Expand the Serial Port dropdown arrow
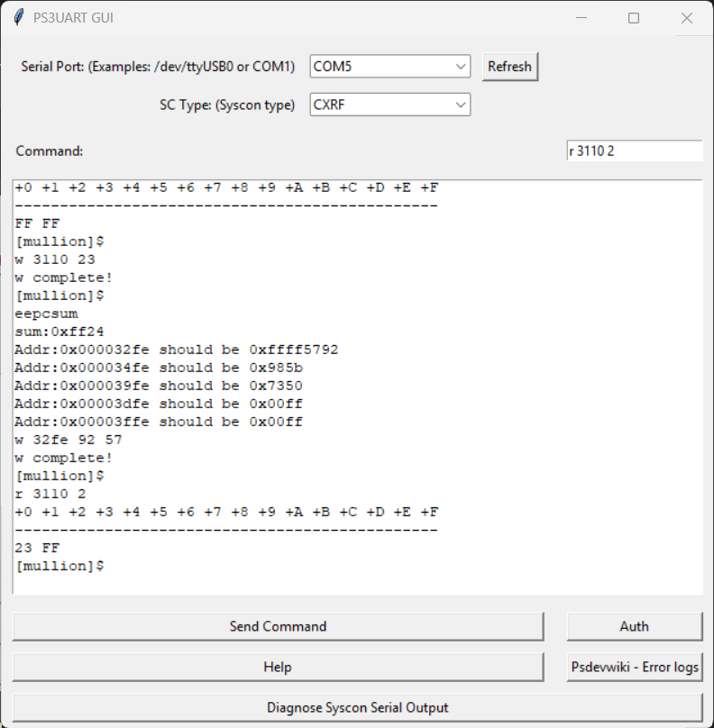The image size is (714, 728). point(461,67)
